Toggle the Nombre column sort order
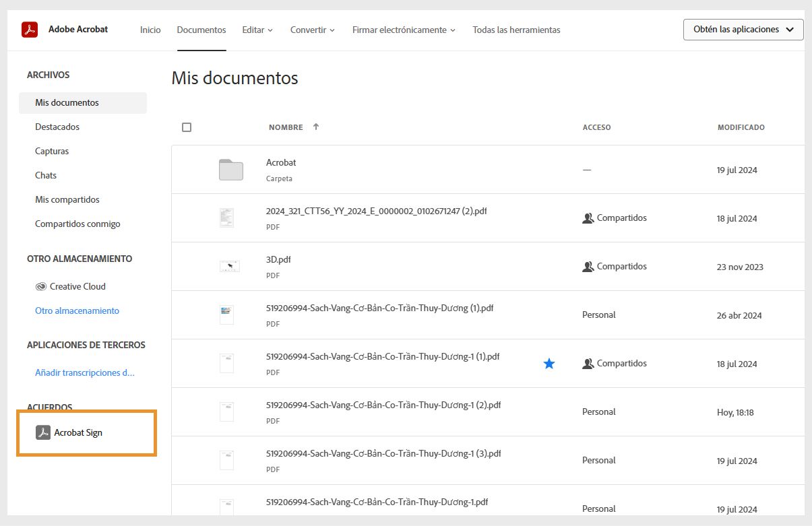Viewport: 812px width, 526px height. (x=315, y=127)
